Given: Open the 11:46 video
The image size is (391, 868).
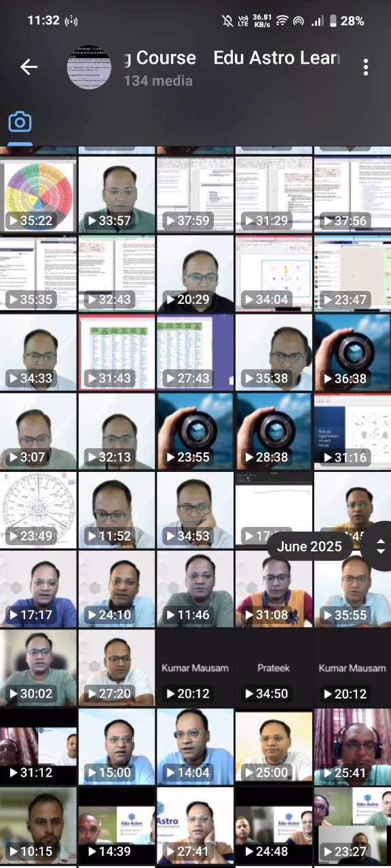Looking at the screenshot, I should pos(195,589).
